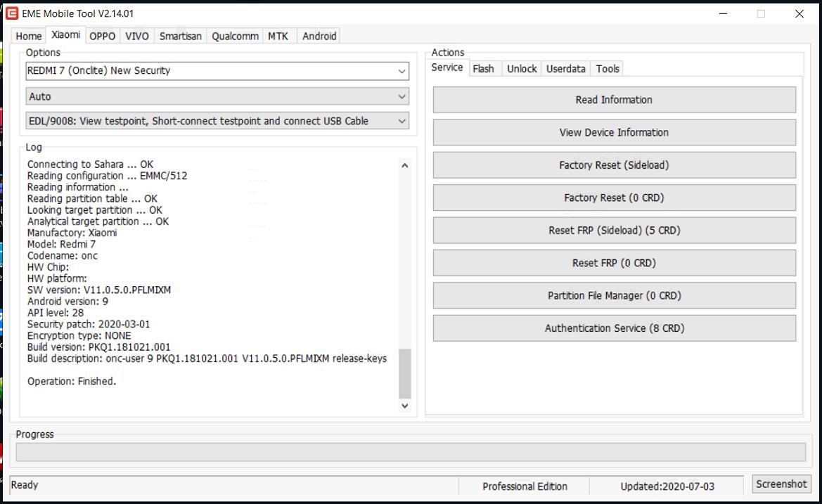Open Partition File Manager (0 CRD)
Viewport: 822px width, 504px height.
(x=614, y=295)
